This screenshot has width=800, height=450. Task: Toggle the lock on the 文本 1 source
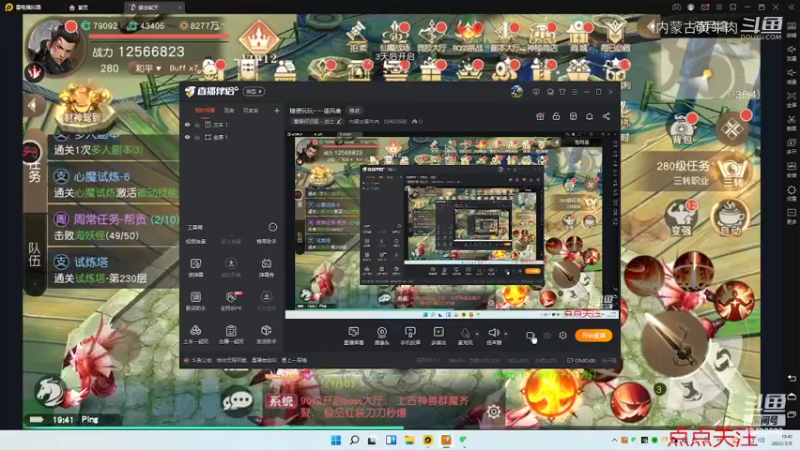[197, 124]
